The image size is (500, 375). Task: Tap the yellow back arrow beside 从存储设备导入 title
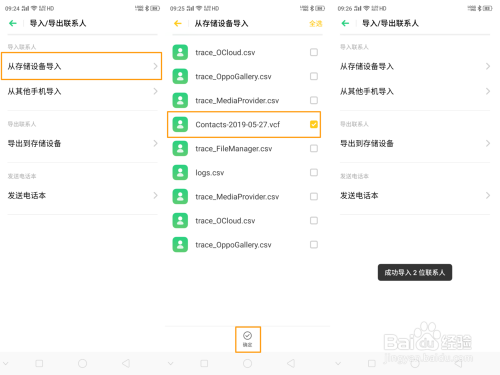[x=178, y=23]
